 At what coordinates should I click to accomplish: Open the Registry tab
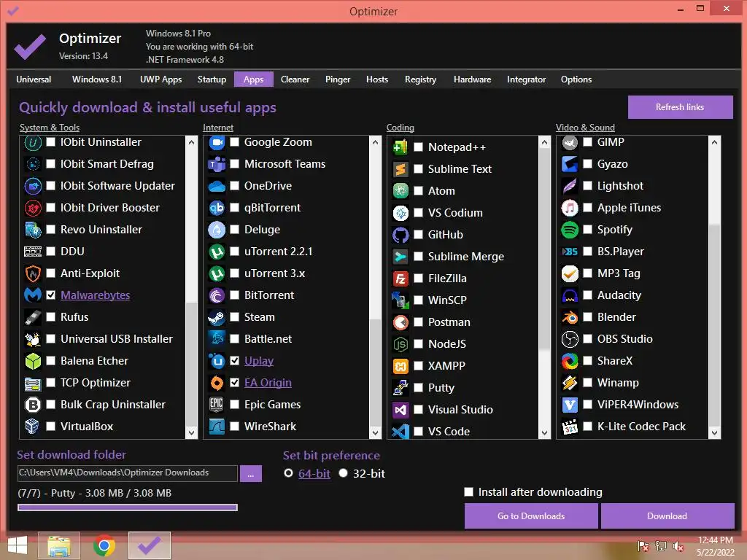click(x=421, y=79)
